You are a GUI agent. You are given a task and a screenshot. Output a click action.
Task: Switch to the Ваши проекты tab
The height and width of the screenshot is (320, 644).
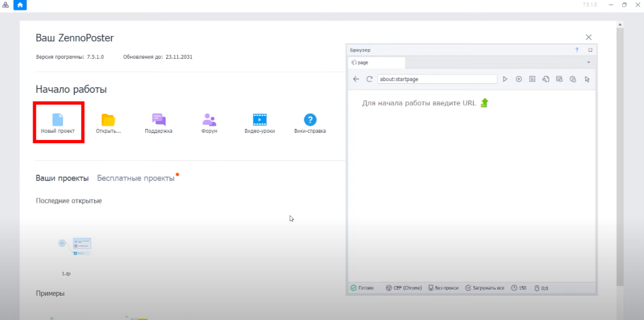pyautogui.click(x=62, y=178)
